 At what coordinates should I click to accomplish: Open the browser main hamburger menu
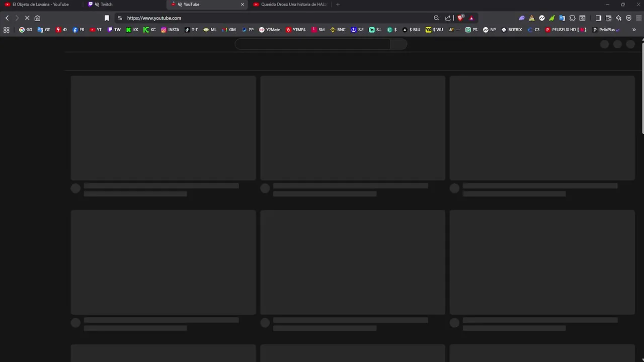[638, 18]
